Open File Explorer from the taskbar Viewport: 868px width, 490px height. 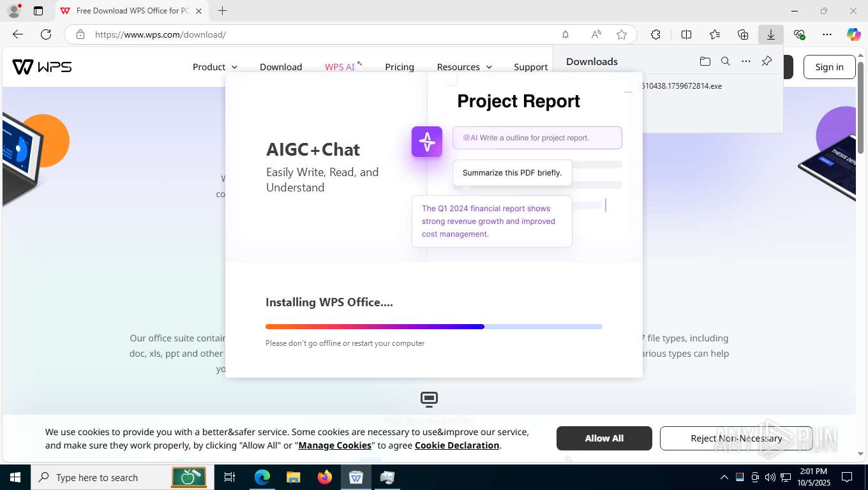294,477
